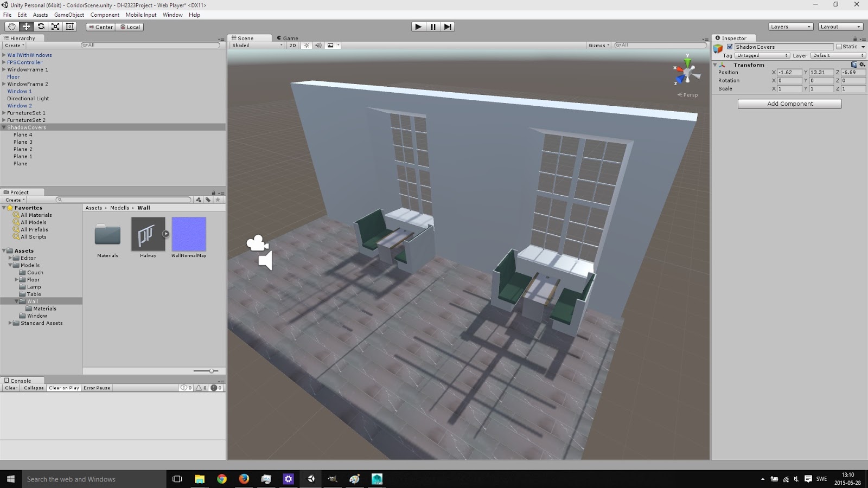
Task: Clear the Console output
Action: pyautogui.click(x=10, y=388)
